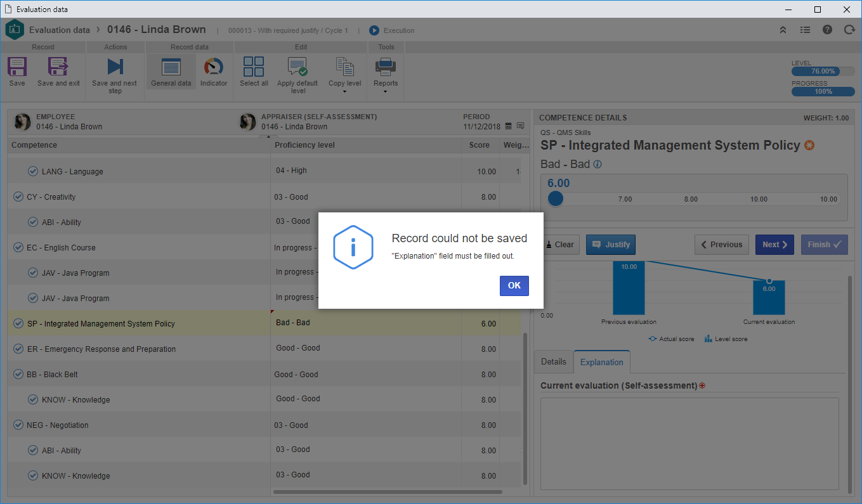This screenshot has width=862, height=504.
Task: Click the LEVEL 76.00% progress bar
Action: point(823,71)
